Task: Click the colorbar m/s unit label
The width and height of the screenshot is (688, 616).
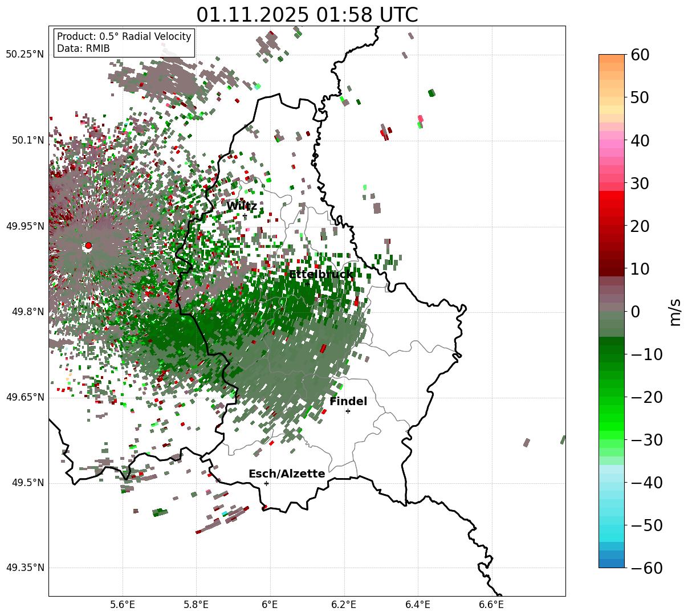Action: click(x=675, y=311)
